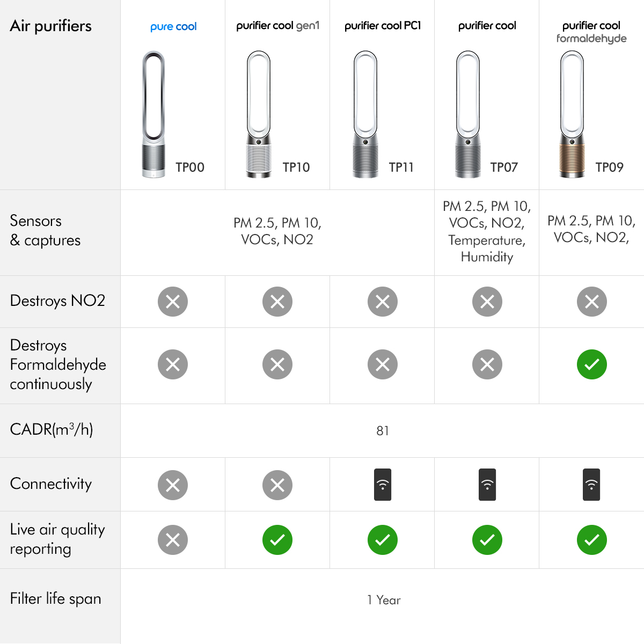Screen dimensions: 644x644
Task: Click the Air purifiers header label
Action: coord(51,26)
